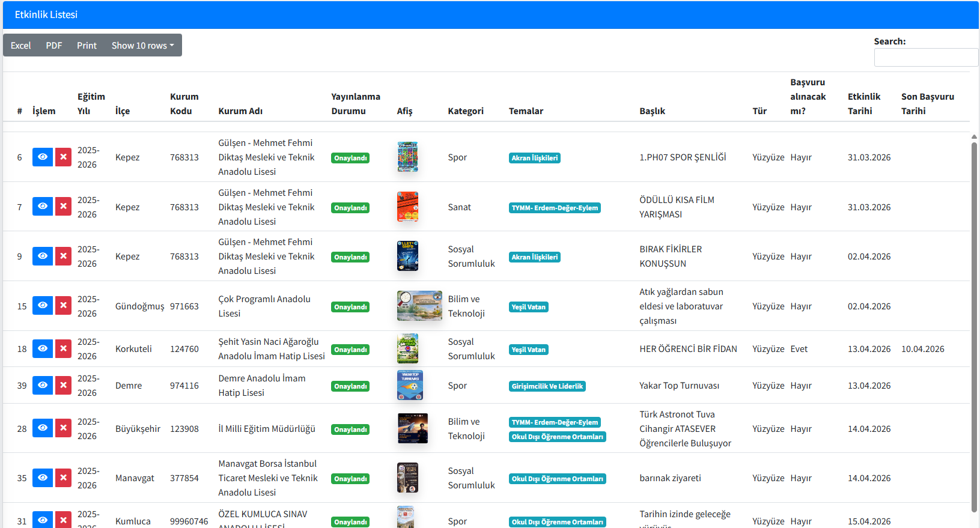The image size is (980, 528).
Task: Click red X for barınak ziyareti row
Action: click(x=63, y=478)
